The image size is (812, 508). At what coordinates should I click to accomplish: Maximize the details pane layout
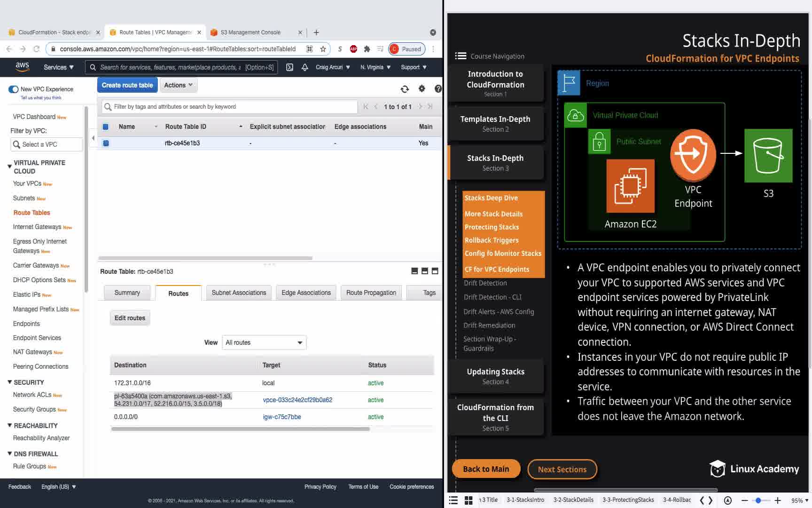pyautogui.click(x=435, y=271)
